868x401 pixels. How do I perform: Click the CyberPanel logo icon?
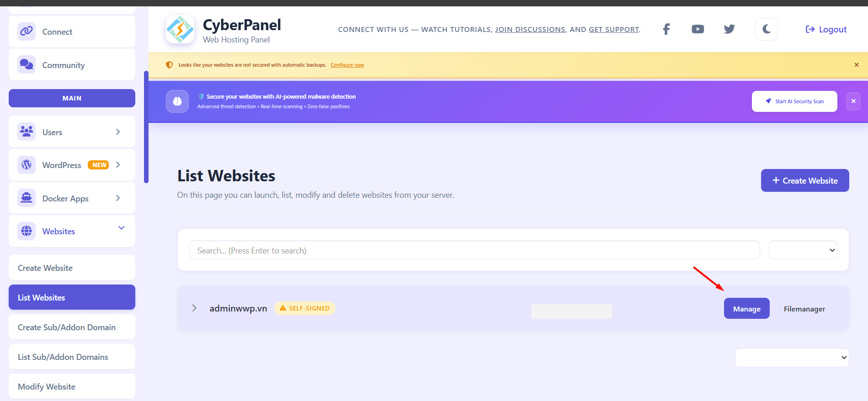click(x=180, y=30)
